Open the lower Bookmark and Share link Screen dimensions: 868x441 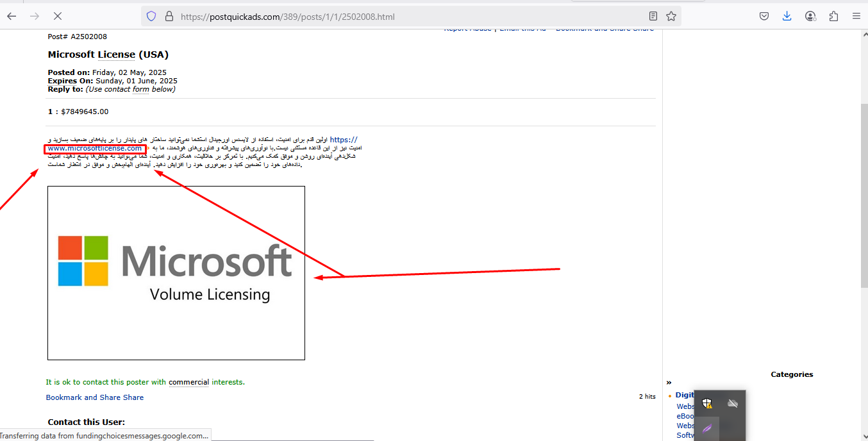point(95,397)
